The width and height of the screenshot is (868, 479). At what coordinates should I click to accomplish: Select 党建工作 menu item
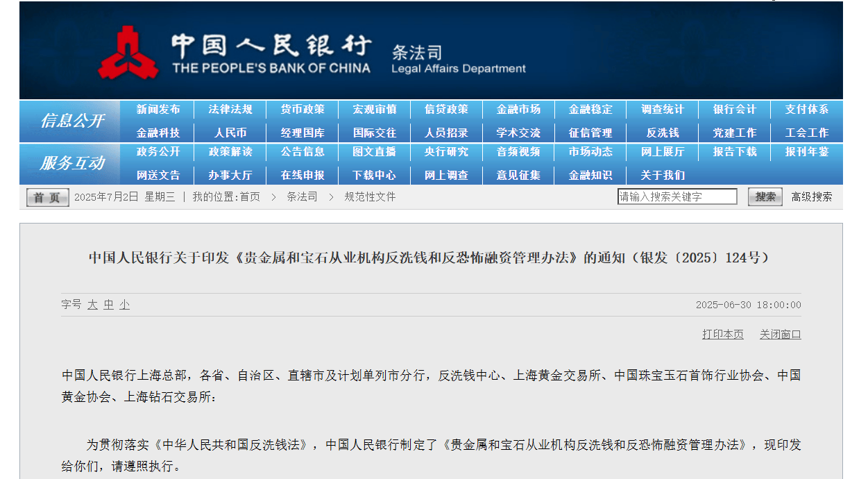click(x=735, y=133)
